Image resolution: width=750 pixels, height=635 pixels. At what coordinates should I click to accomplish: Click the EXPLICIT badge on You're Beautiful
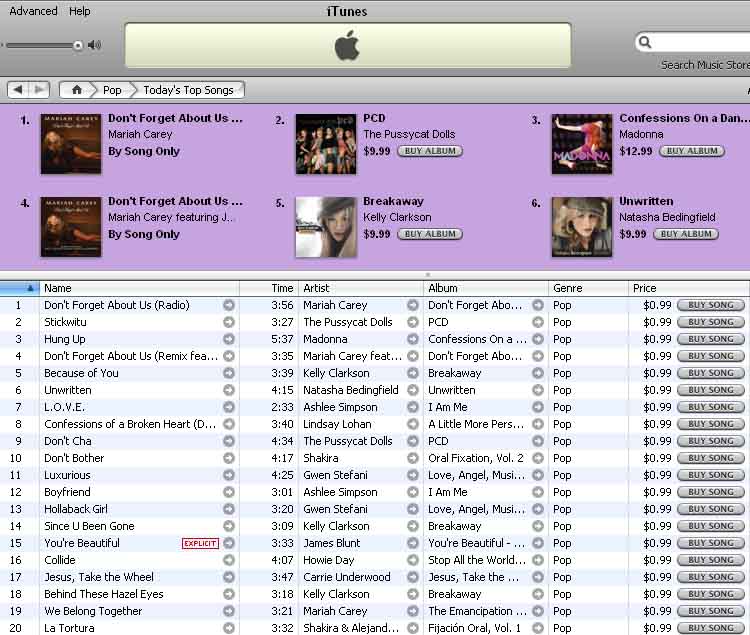[x=200, y=543]
